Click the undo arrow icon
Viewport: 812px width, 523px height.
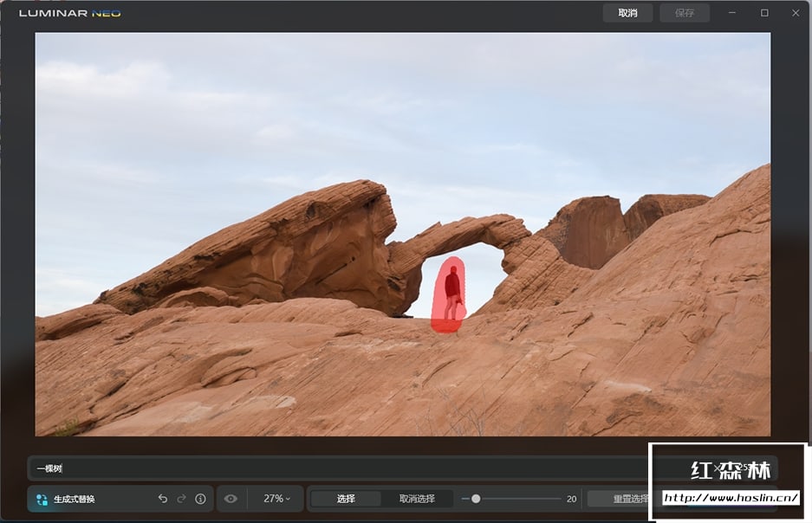point(163,499)
